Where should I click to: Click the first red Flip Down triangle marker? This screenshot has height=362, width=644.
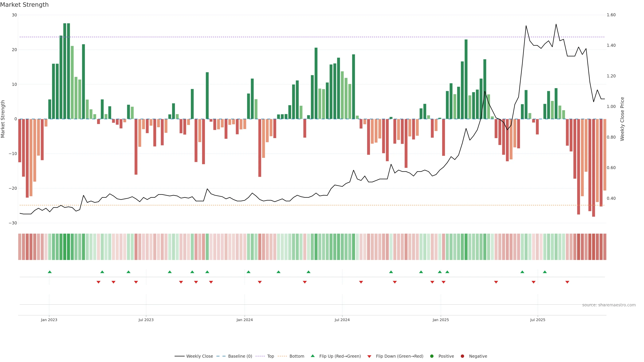pos(98,282)
